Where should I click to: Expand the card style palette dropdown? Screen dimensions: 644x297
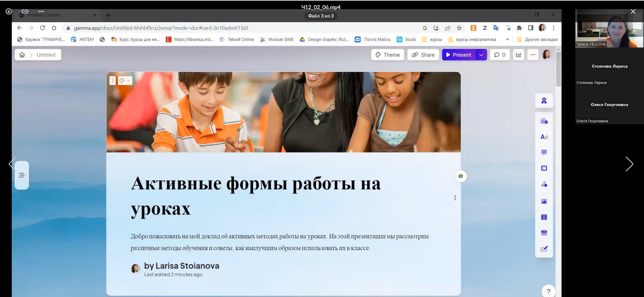pos(125,81)
